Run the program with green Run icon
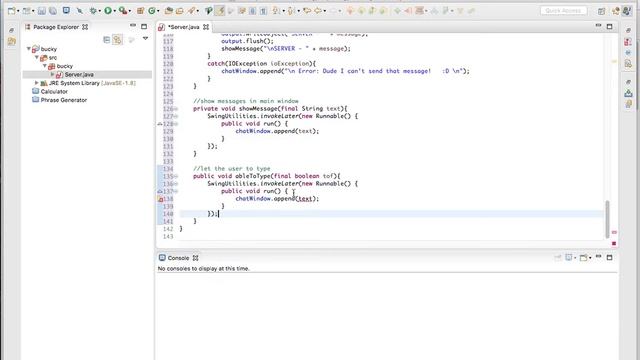 tap(108, 11)
